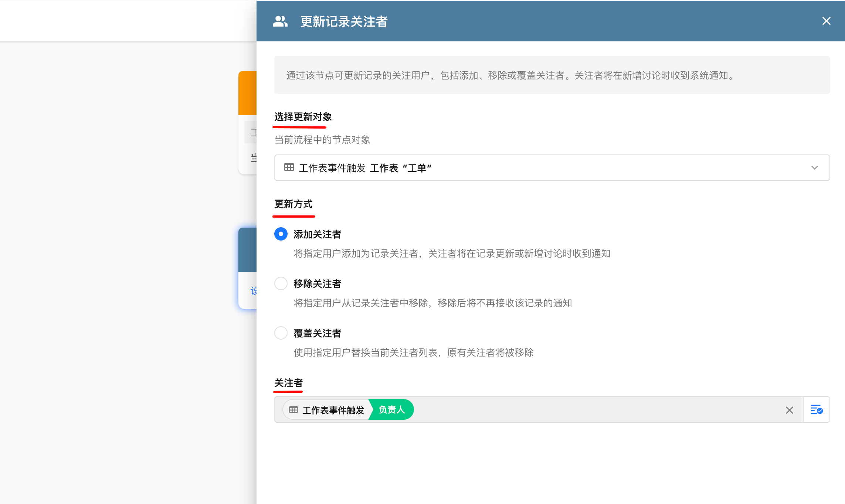Click the description text about 添加关注者

click(452, 253)
